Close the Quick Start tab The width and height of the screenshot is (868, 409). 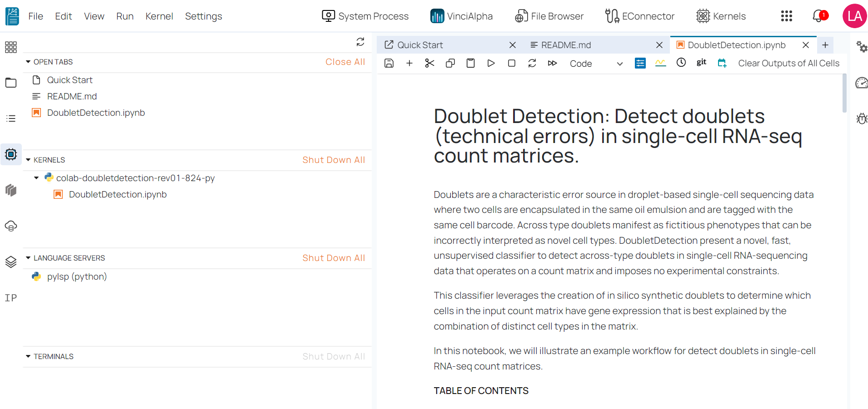click(x=513, y=45)
